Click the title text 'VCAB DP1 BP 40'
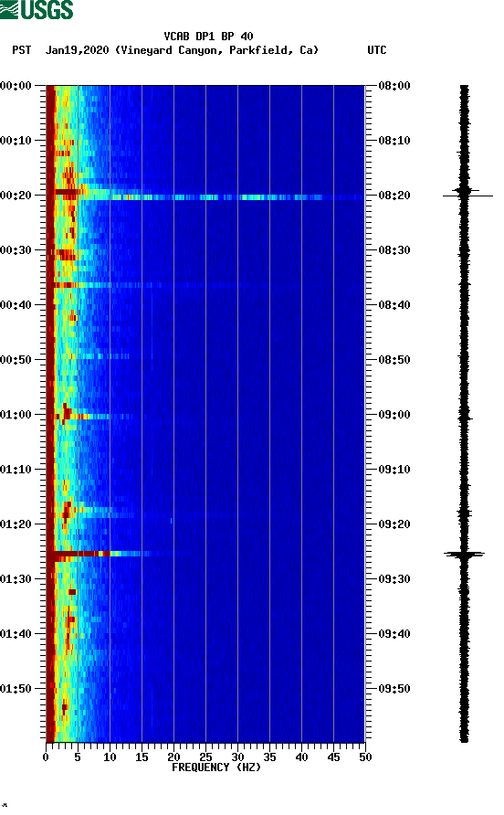 click(x=208, y=37)
